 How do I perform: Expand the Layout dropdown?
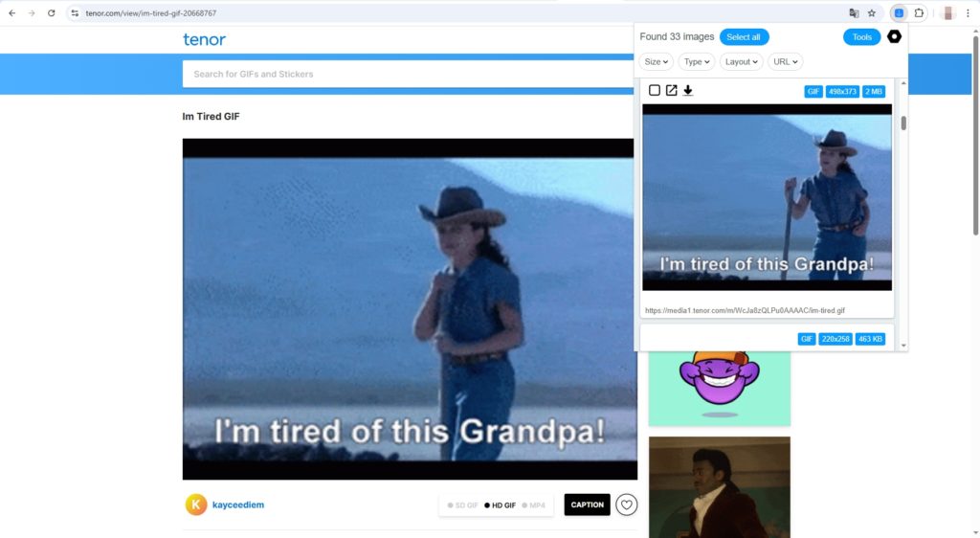pos(742,62)
